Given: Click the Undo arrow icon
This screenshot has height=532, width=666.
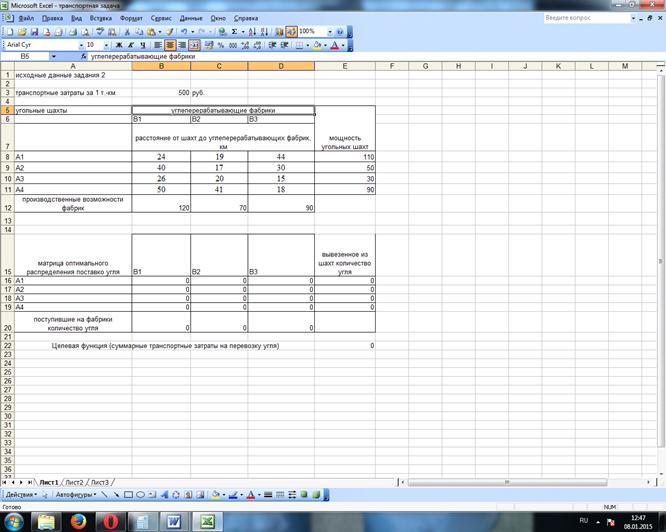Looking at the screenshot, I should 184,32.
